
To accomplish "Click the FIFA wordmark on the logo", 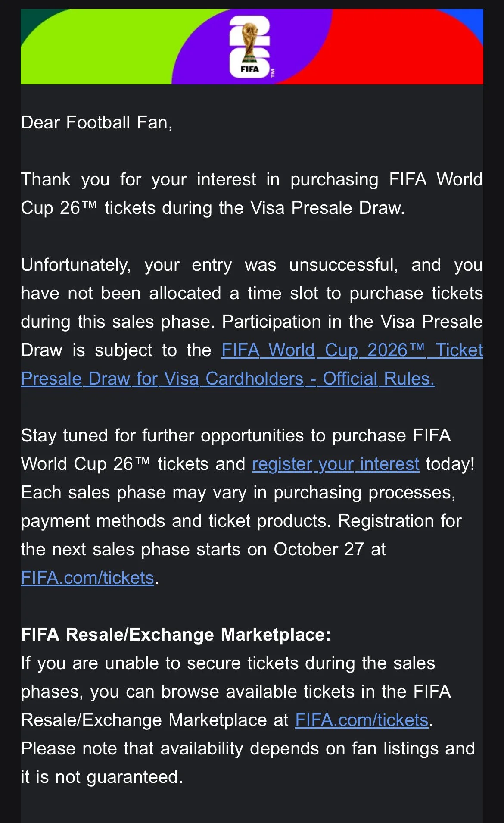I will 249,69.
